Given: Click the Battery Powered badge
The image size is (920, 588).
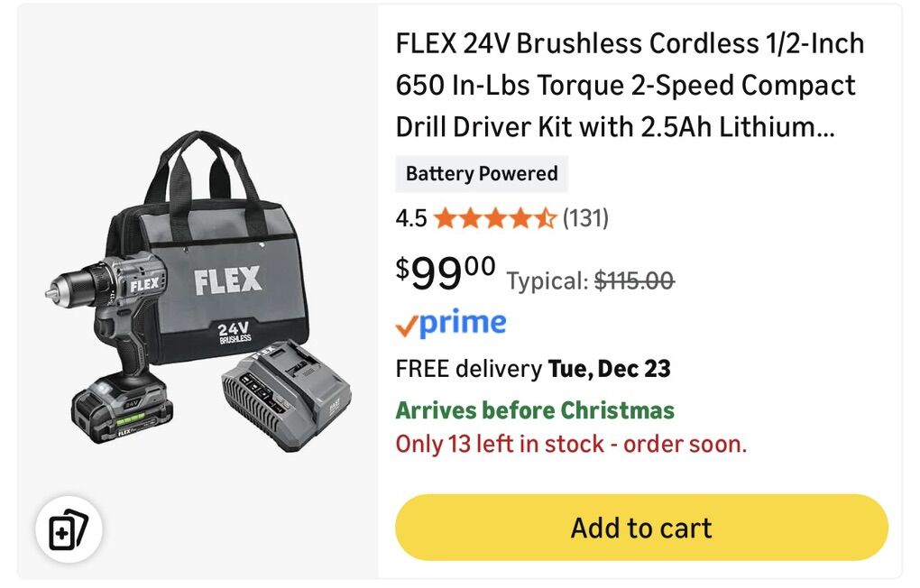Looking at the screenshot, I should 482,174.
